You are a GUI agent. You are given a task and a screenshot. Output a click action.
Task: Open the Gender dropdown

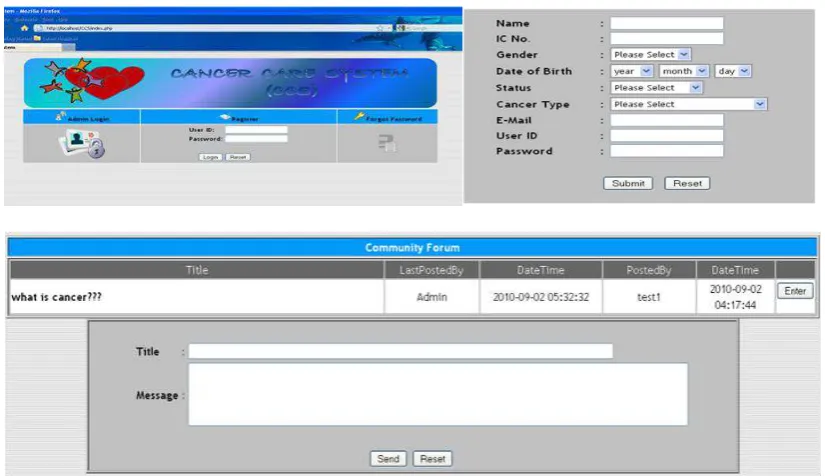[x=651, y=54]
